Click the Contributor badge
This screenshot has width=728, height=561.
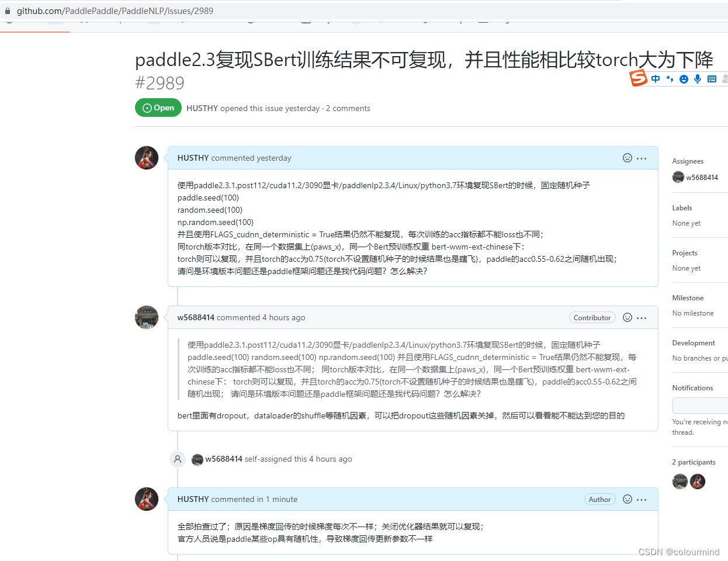point(592,317)
